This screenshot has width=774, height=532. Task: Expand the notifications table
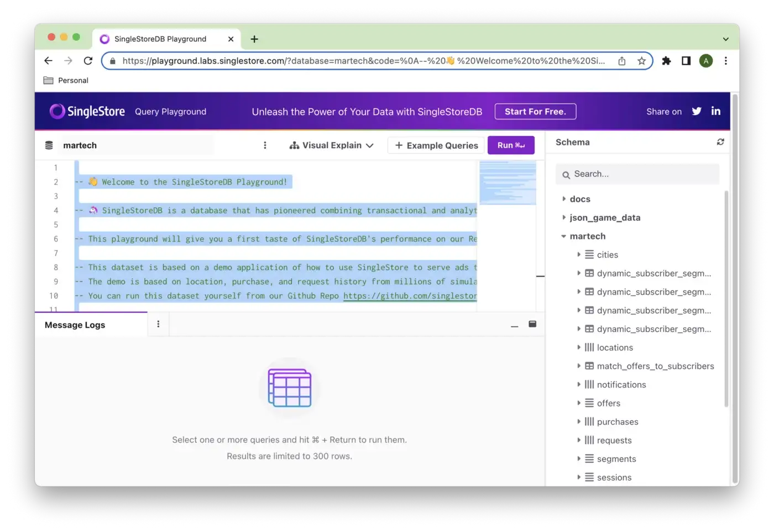pyautogui.click(x=579, y=384)
